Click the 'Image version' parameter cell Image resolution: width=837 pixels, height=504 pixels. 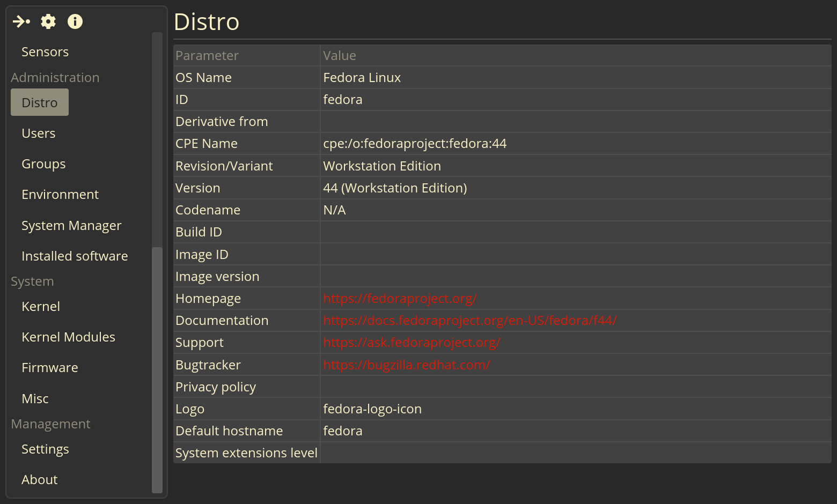point(247,277)
